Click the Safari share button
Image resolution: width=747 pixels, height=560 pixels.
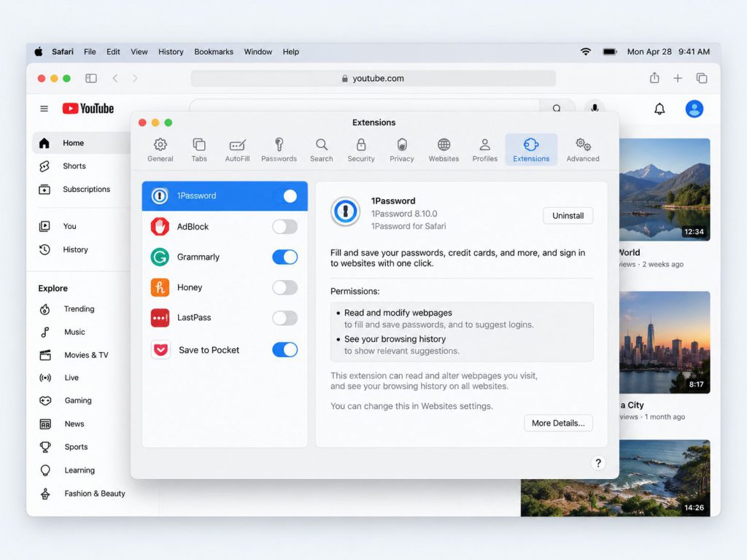[x=654, y=78]
